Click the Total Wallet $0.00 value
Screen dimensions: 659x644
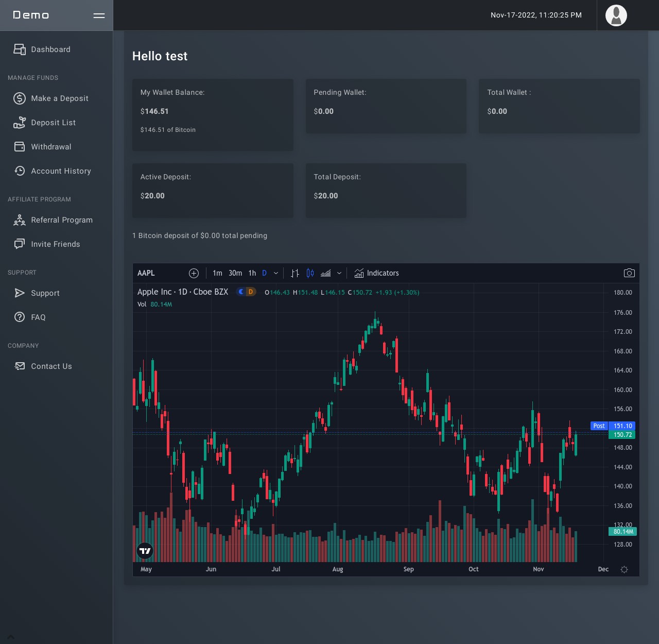pos(497,111)
